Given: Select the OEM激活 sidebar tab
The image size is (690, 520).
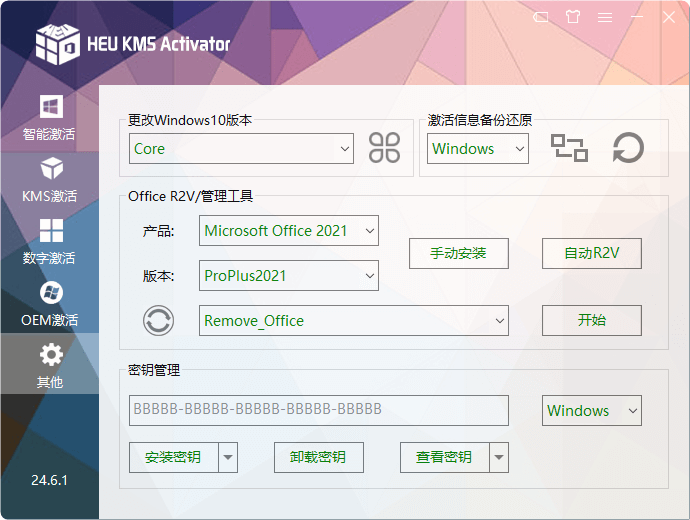Looking at the screenshot, I should coord(49,304).
